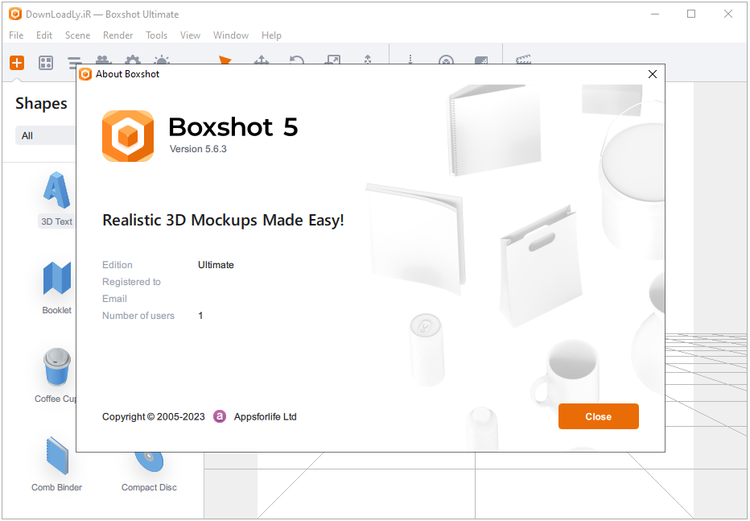750x521 pixels.
Task: Select the Rotate tool curved arrow icon
Action: pos(297,60)
